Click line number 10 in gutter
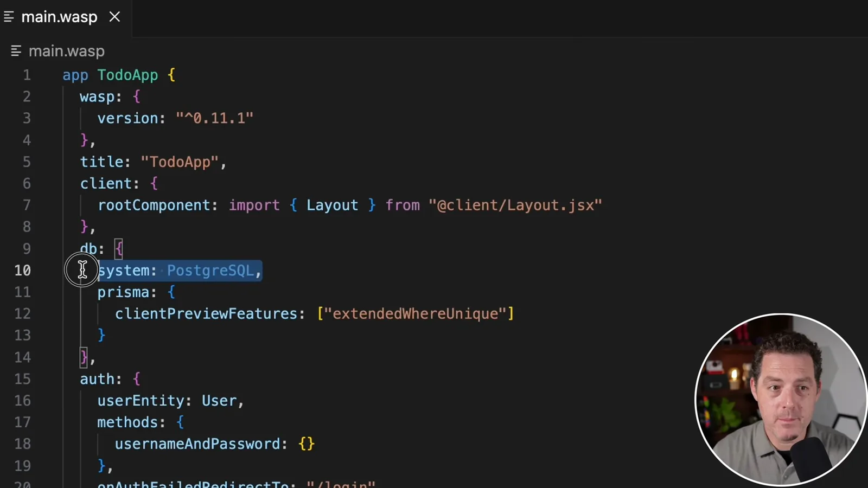The width and height of the screenshot is (868, 488). coord(23,270)
